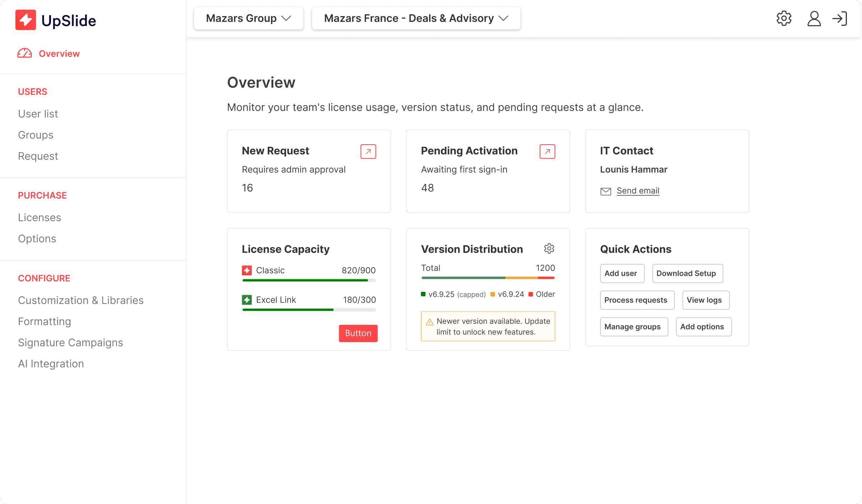Viewport: 862px width, 504px height.
Task: Navigate to Licenses
Action: pyautogui.click(x=40, y=218)
